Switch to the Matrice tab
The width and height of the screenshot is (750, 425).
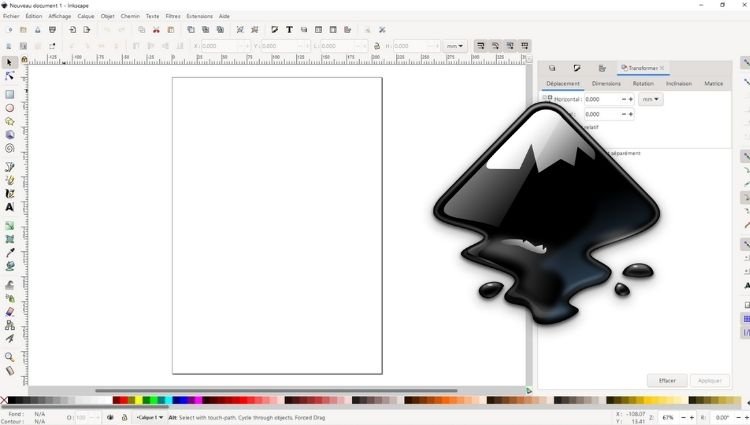click(714, 84)
